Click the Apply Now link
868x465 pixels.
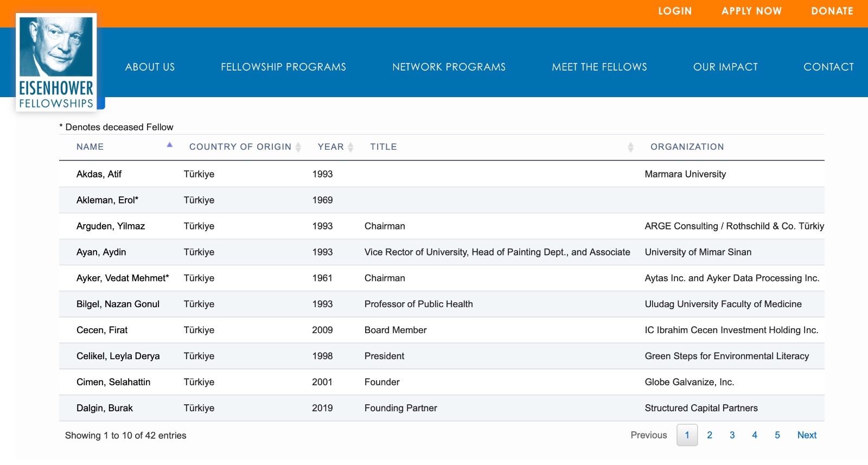[751, 11]
